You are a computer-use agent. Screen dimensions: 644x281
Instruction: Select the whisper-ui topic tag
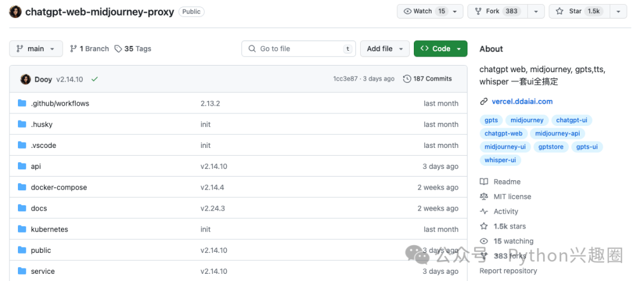pyautogui.click(x=500, y=160)
